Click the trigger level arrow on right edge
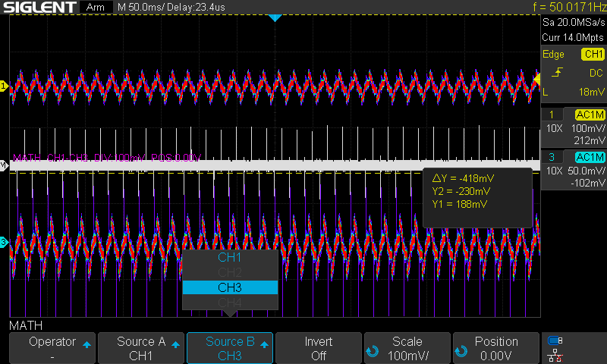This screenshot has width=607, height=364. (537, 80)
